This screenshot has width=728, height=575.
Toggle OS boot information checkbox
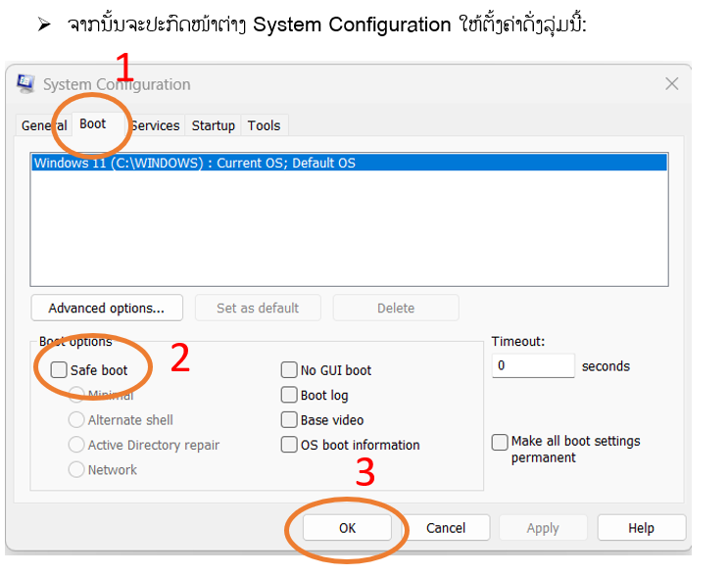(x=289, y=445)
